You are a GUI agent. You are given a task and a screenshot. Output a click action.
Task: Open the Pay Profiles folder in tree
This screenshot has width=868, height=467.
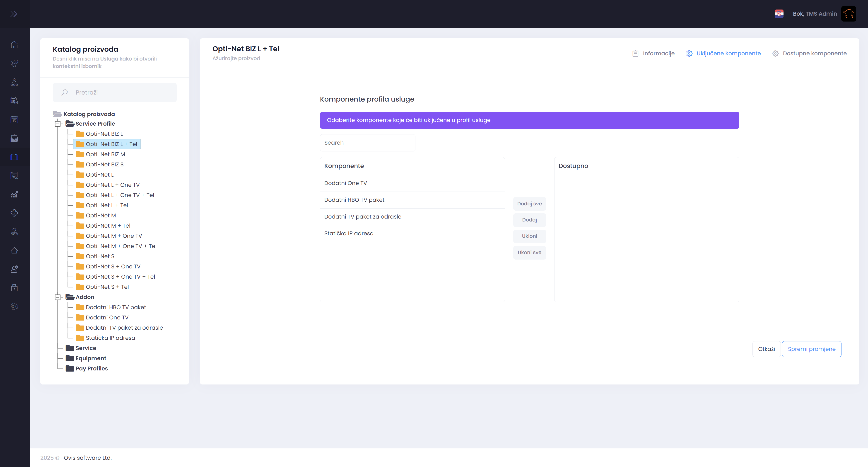(x=91, y=369)
